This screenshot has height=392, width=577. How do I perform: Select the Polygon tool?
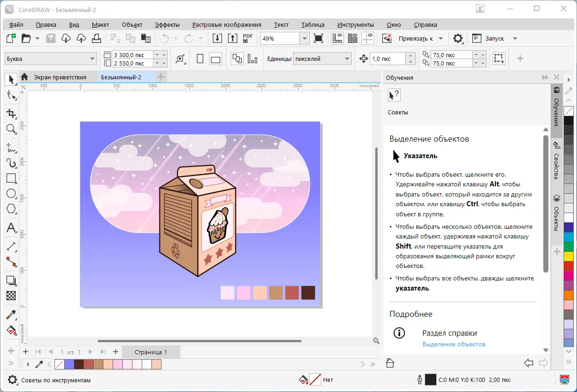[11, 209]
